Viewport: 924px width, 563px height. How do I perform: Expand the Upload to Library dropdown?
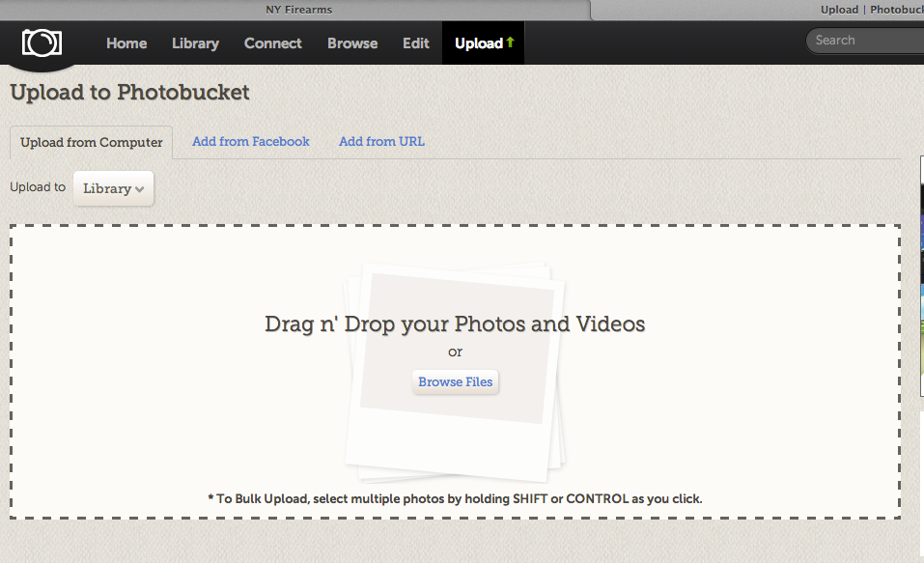pos(113,188)
